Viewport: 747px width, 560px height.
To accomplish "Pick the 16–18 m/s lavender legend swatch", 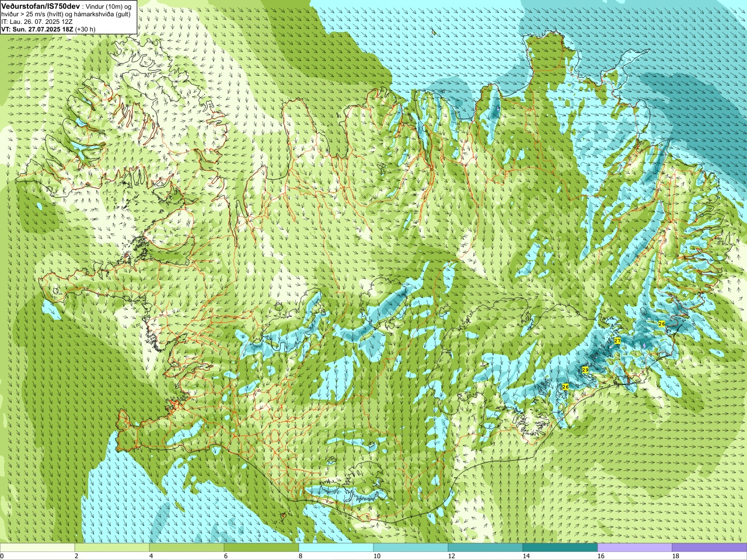I will pos(635,548).
